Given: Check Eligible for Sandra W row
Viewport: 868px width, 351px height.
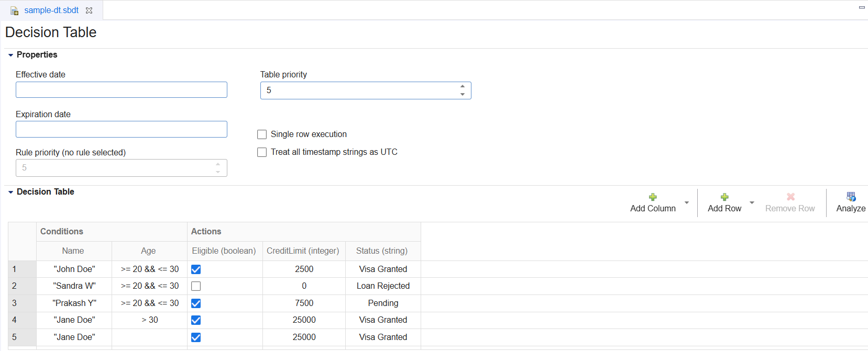Looking at the screenshot, I should click(x=196, y=286).
